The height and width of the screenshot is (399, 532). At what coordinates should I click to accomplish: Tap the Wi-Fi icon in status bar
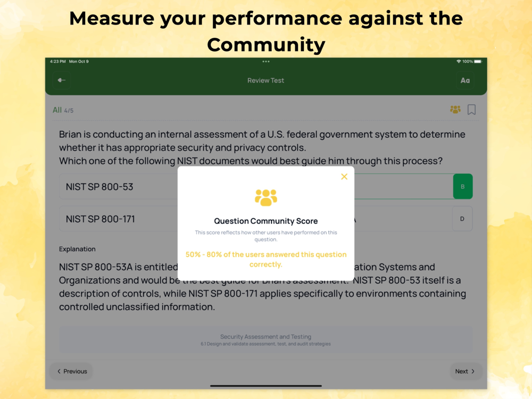tap(459, 61)
